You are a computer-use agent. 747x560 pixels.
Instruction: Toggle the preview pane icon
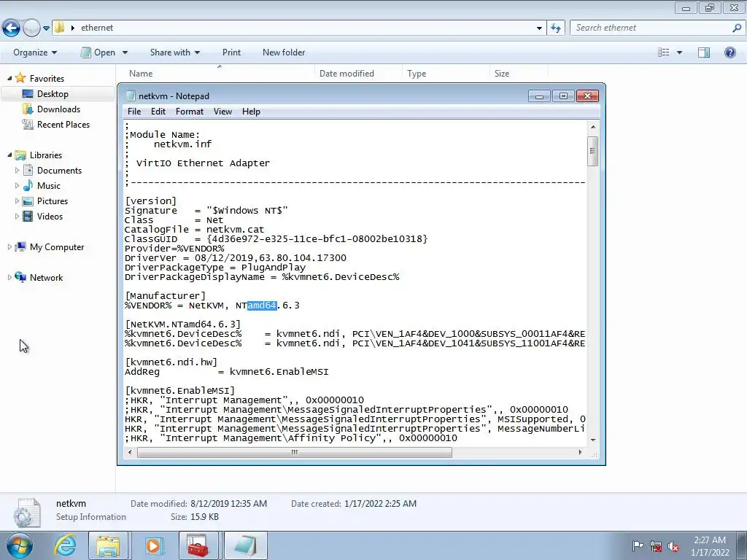coord(704,52)
